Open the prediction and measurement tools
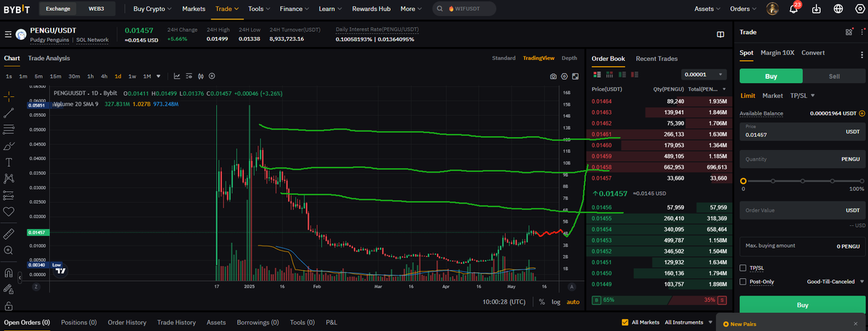Viewport: 868px width, 331px height. [x=9, y=195]
